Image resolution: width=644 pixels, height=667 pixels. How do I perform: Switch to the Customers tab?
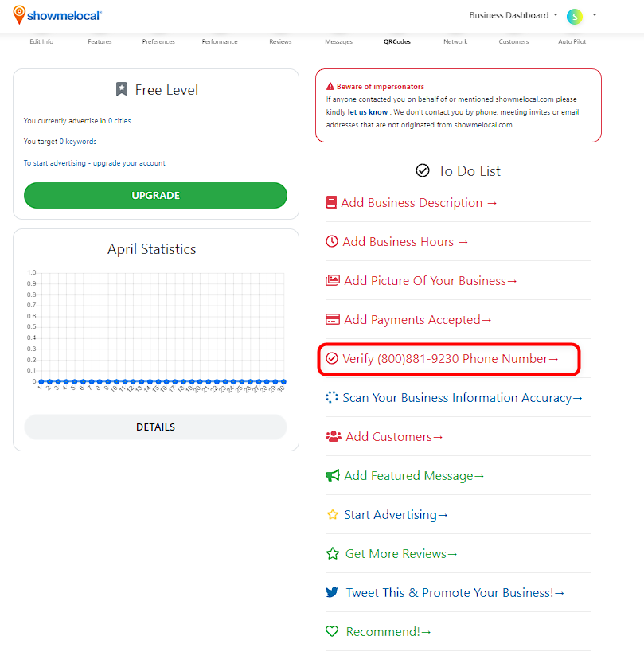(x=513, y=41)
